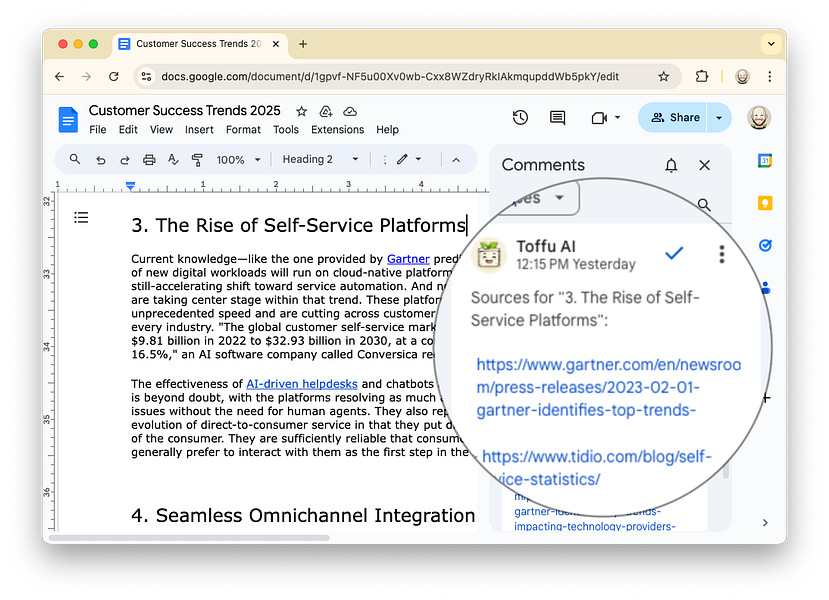Click the heading Seamless Omnichannel Integration

click(x=303, y=515)
